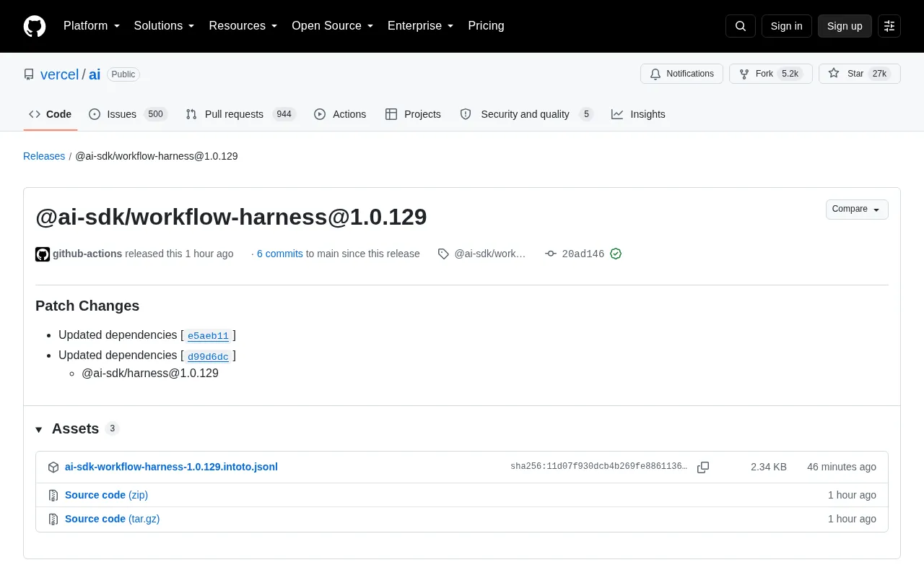The image size is (924, 578).
Task: Open the vercel owner link
Action: click(x=59, y=74)
